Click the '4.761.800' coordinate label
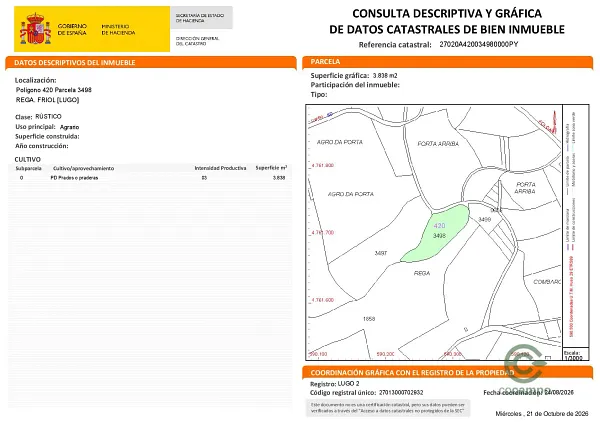The width and height of the screenshot is (600, 424). [323, 165]
